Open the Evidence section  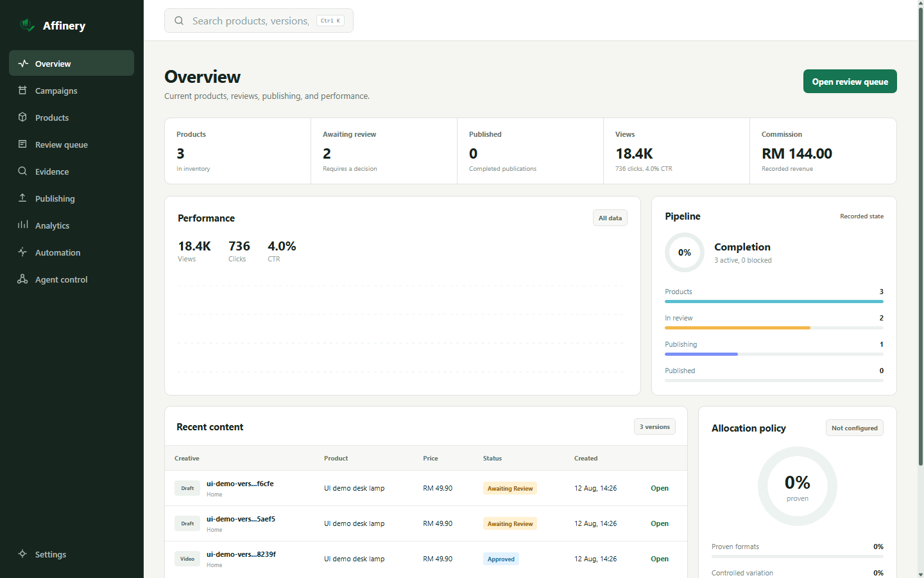(x=71, y=171)
